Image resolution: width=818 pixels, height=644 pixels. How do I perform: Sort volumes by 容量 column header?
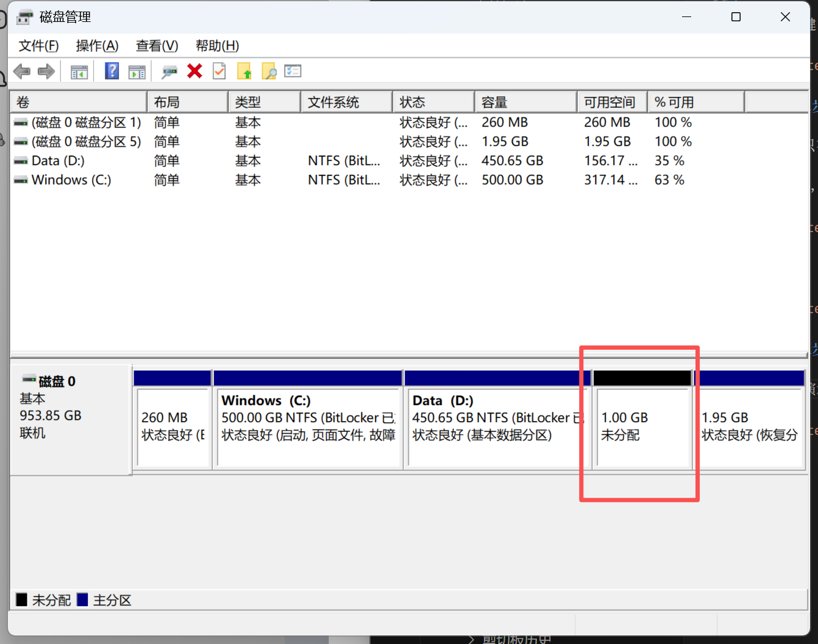[x=524, y=102]
